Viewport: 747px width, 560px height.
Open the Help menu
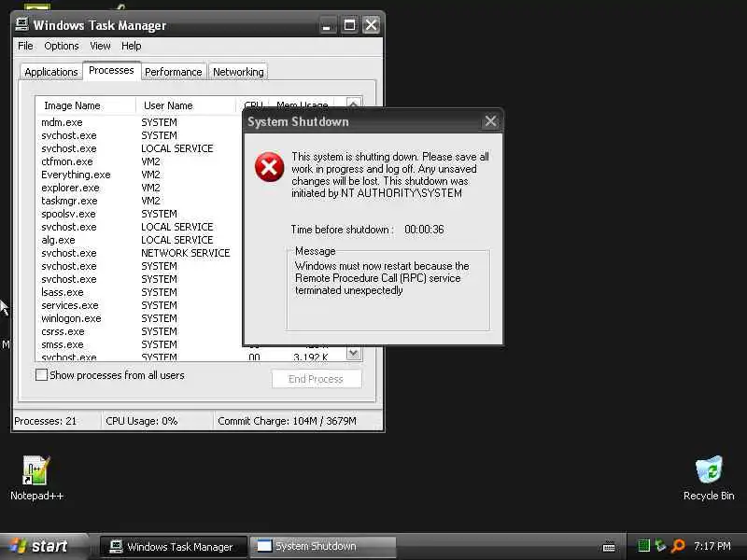[131, 46]
